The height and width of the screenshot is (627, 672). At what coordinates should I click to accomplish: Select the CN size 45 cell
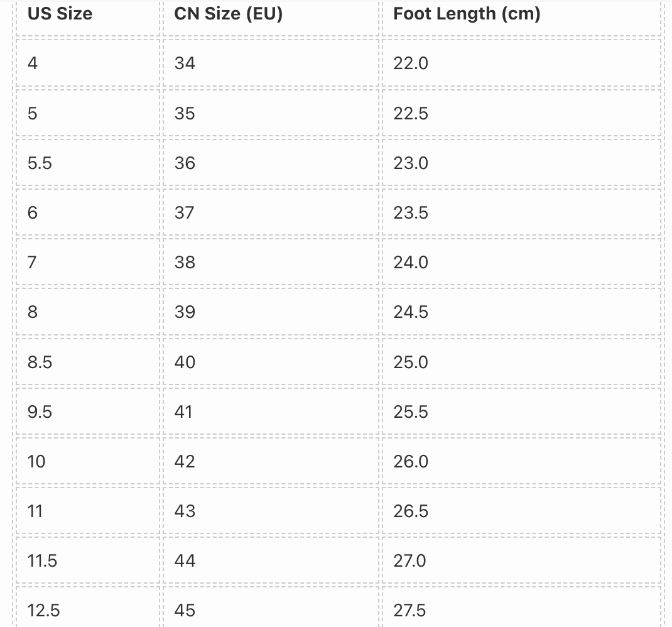pyautogui.click(x=271, y=608)
